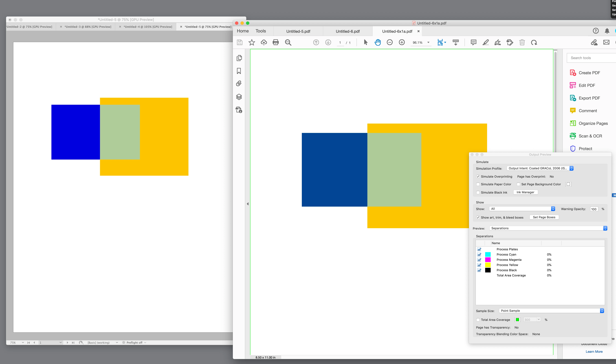Click the Highlight text pen icon
Image resolution: width=616 pixels, height=364 pixels.
click(x=486, y=42)
